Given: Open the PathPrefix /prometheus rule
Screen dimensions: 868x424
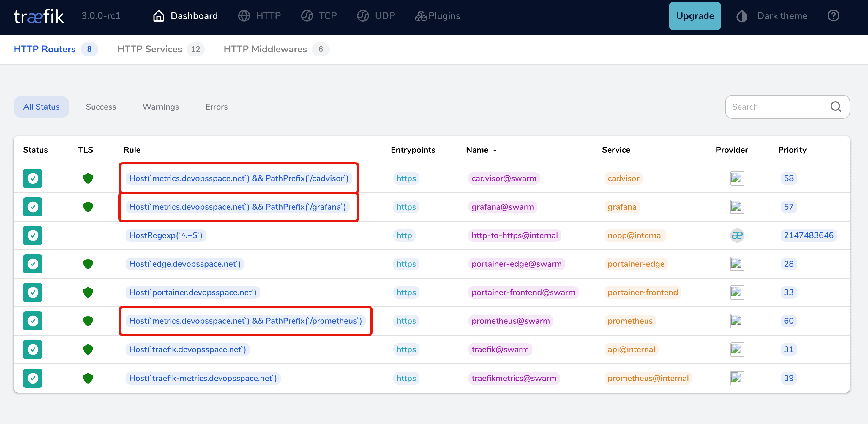Looking at the screenshot, I should pyautogui.click(x=245, y=321).
